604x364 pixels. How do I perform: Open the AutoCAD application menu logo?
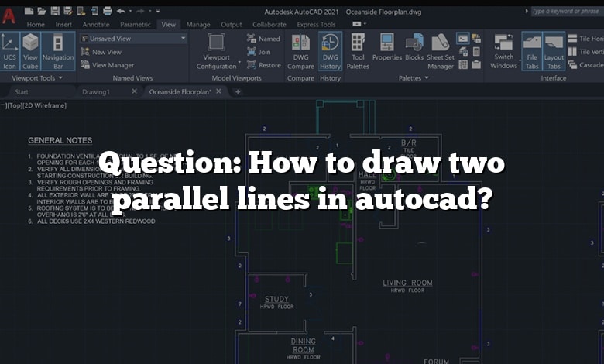[9, 15]
